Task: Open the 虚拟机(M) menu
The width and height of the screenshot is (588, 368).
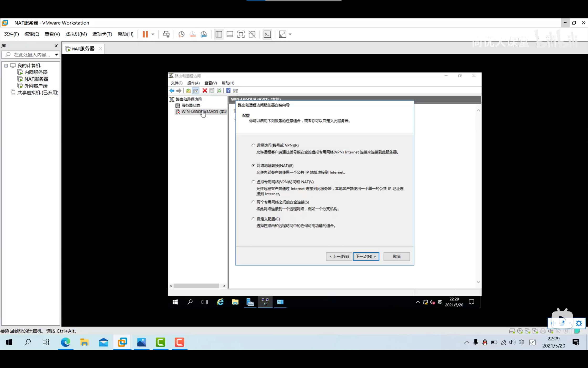Action: 76,34
